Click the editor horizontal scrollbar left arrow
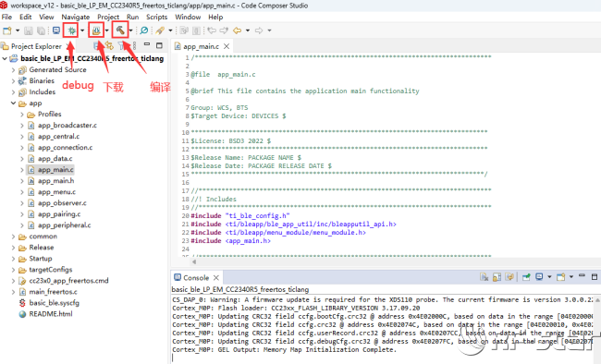601x364 pixels. coord(194,261)
